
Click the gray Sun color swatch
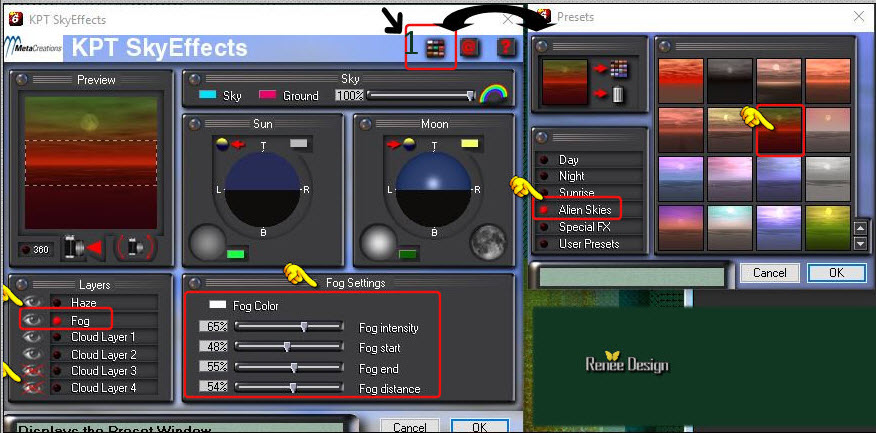tap(299, 144)
